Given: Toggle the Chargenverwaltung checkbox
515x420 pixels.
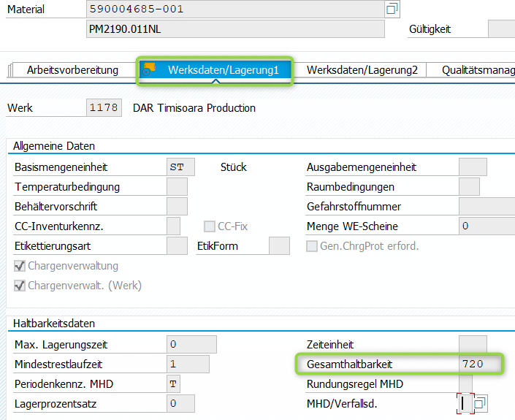Looking at the screenshot, I should point(20,266).
